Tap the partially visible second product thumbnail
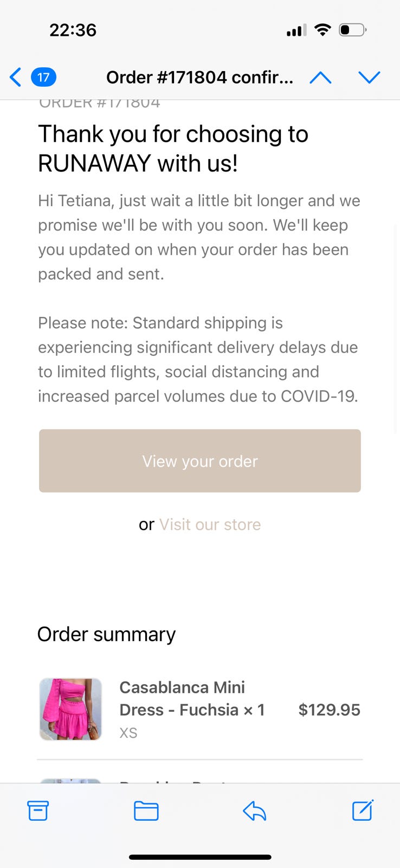Viewport: 400px width, 868px height. coord(70,780)
